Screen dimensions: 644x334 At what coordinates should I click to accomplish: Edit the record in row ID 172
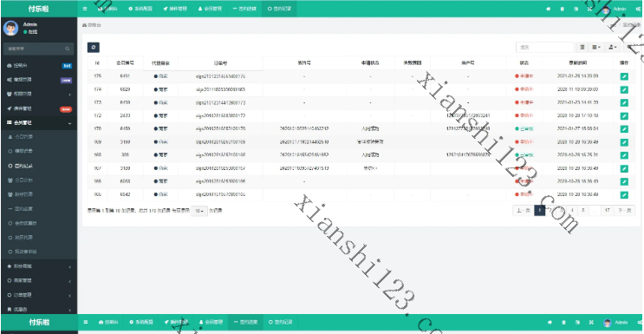[x=624, y=115]
